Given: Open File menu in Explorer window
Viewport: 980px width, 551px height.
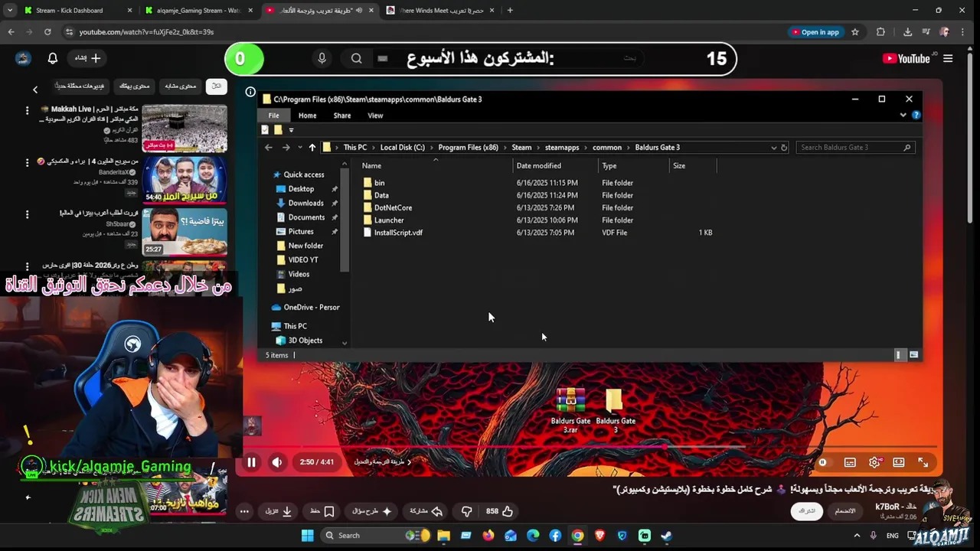Looking at the screenshot, I should tap(273, 116).
